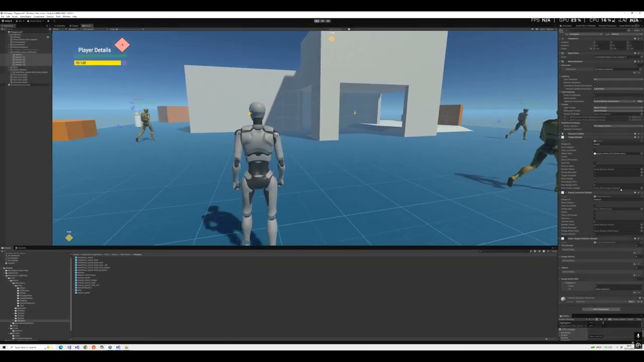Open the Free Aspect resolution dropdown
Image resolution: width=644 pixels, height=362 pixels.
point(95,29)
